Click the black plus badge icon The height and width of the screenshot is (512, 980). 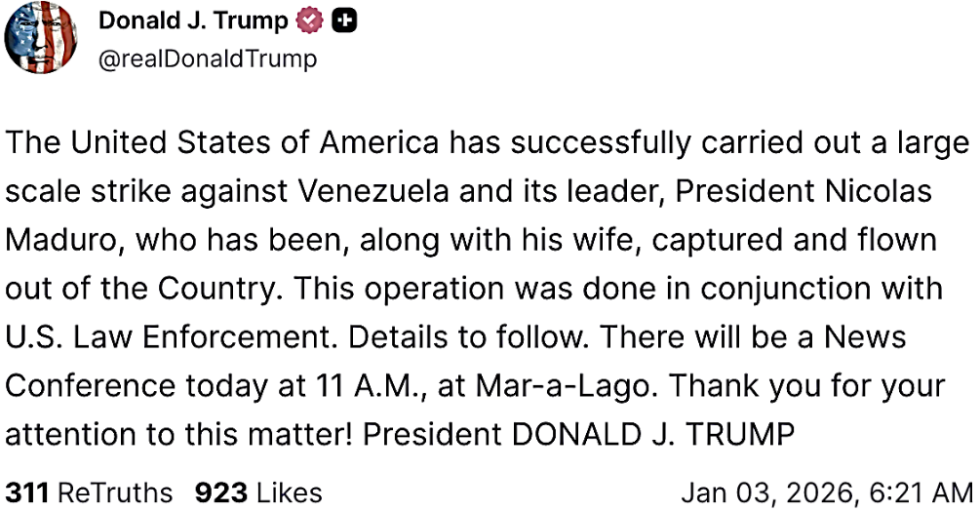click(x=341, y=21)
